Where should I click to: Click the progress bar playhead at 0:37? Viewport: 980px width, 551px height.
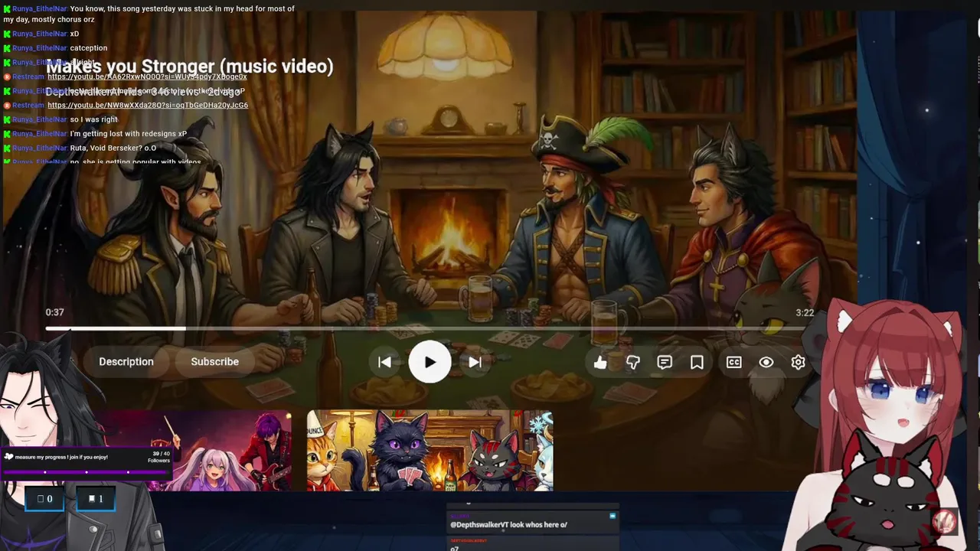(185, 328)
